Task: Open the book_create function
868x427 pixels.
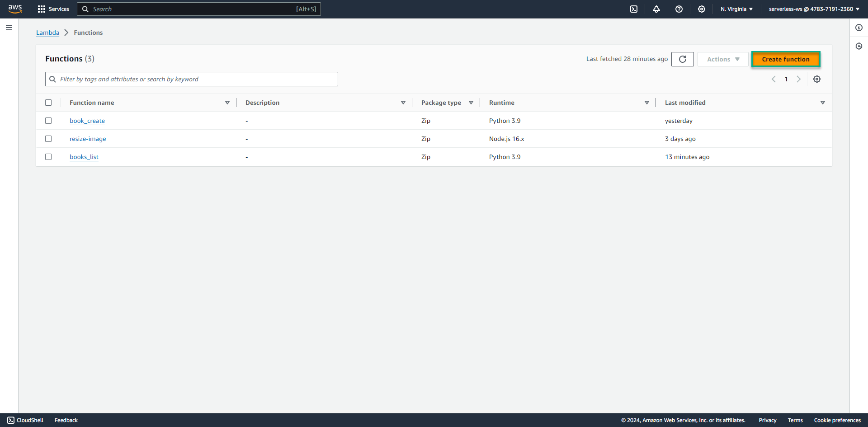Action: [x=87, y=121]
